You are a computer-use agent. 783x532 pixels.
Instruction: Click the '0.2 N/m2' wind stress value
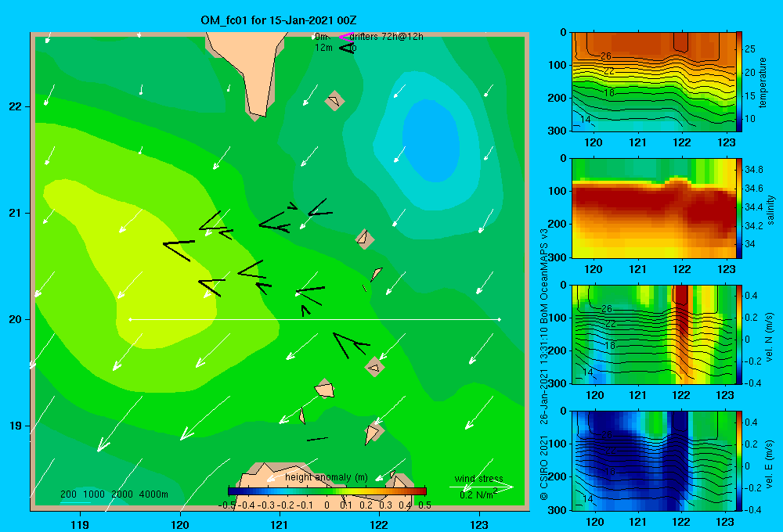[478, 494]
